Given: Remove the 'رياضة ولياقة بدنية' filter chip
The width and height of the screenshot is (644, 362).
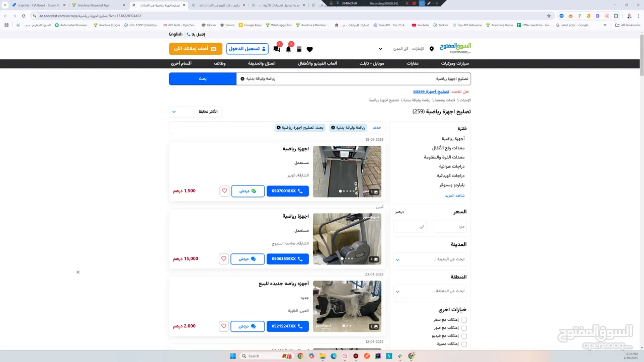Looking at the screenshot, I should click(x=333, y=128).
